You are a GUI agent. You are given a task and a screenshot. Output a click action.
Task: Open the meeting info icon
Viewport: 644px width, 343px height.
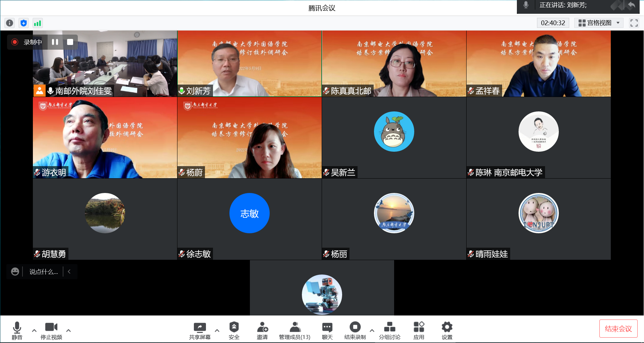[x=10, y=23]
